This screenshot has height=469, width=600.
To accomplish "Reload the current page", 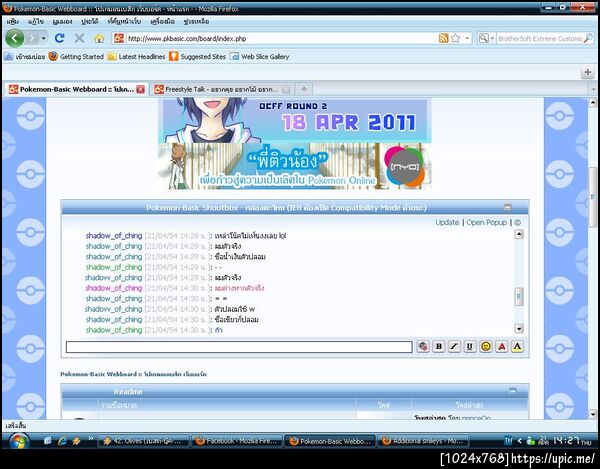I will tap(59, 38).
